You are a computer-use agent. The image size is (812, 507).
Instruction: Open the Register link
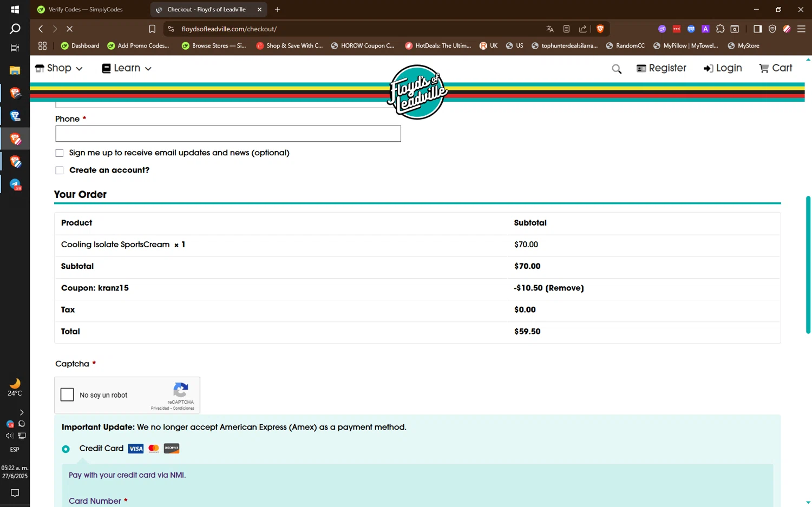[x=662, y=68]
